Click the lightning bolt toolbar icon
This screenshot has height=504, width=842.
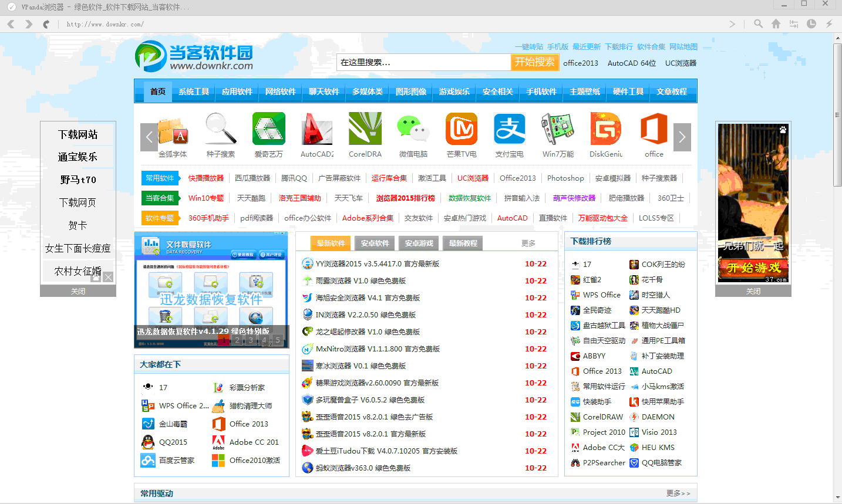pyautogui.click(x=828, y=24)
